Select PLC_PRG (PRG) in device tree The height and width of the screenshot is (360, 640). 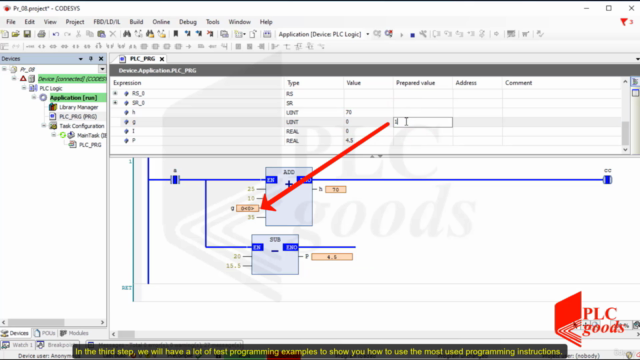pyautogui.click(x=78, y=116)
